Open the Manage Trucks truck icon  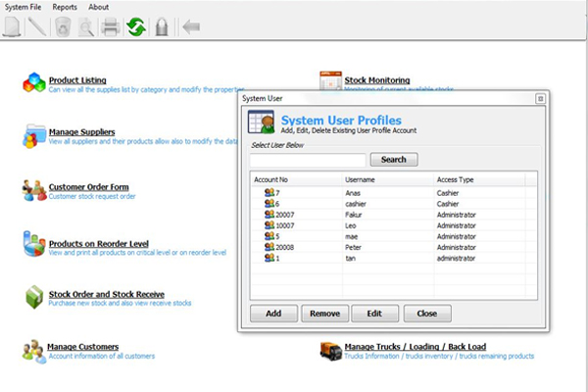click(330, 351)
